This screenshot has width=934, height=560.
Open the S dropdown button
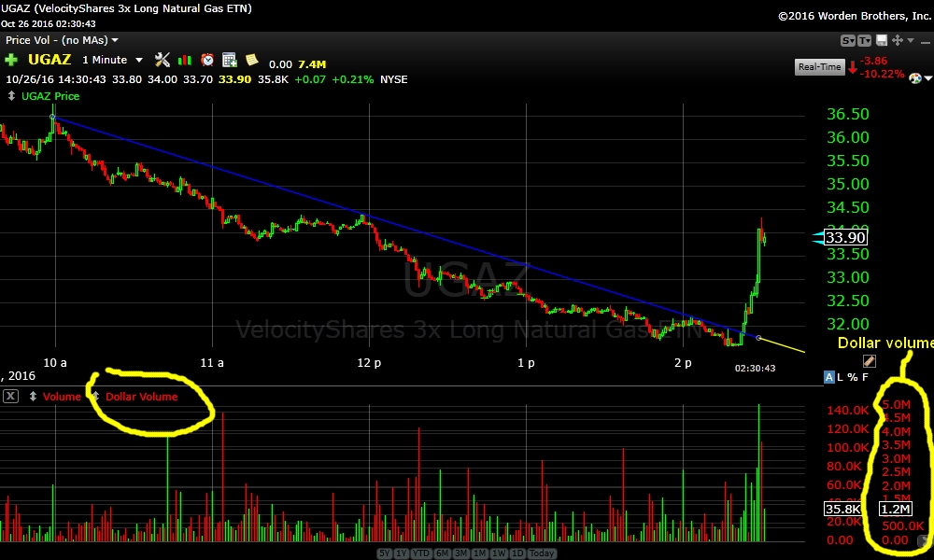848,40
